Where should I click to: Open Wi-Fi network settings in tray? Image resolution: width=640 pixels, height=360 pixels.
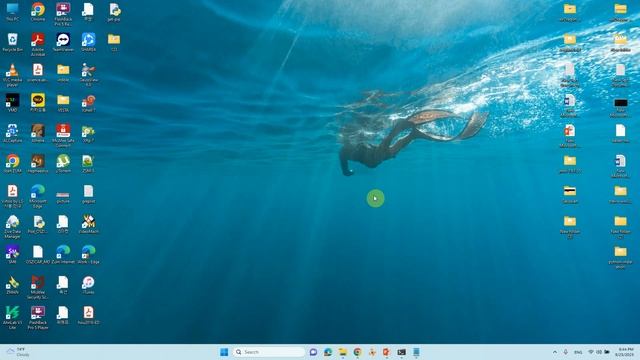point(591,352)
